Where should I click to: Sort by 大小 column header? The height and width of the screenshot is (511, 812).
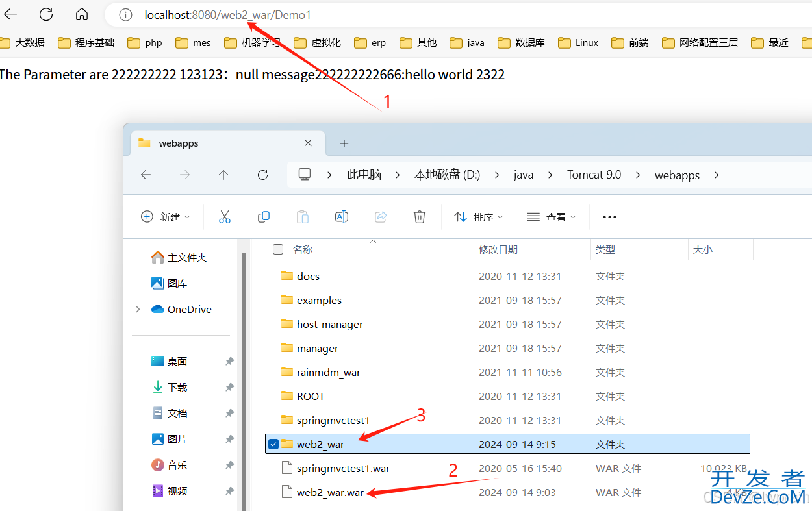703,249
